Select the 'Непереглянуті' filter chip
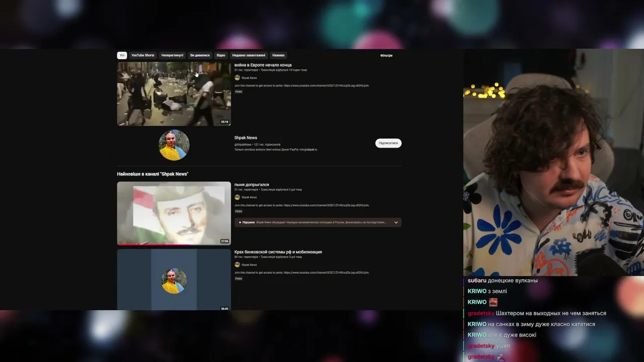Image resolution: width=644 pixels, height=362 pixels. pyautogui.click(x=172, y=55)
